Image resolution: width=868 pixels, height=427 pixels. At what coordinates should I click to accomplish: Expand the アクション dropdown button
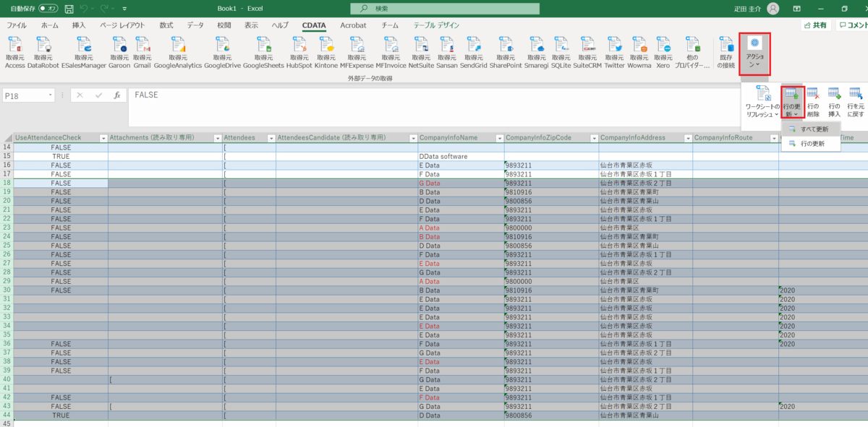tap(754, 53)
